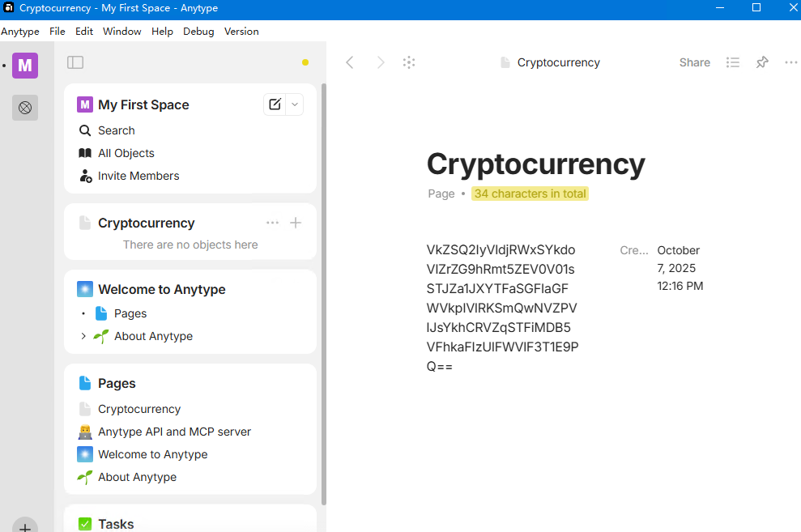Click the Invite Members person icon
The height and width of the screenshot is (532, 801).
pos(85,177)
